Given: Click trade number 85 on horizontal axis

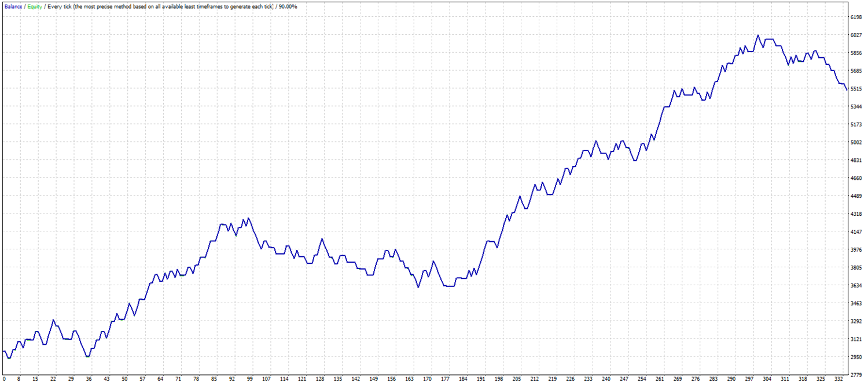Looking at the screenshot, I should coord(214,379).
